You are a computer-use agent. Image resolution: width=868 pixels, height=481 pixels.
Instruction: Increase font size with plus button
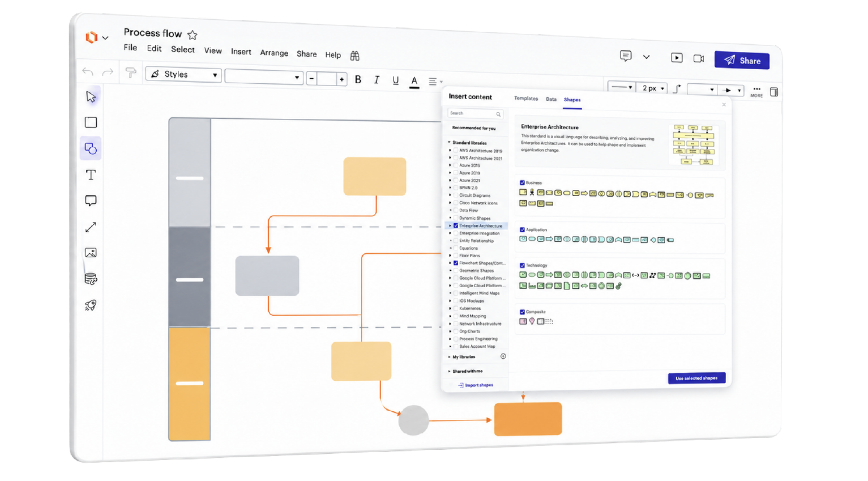tap(341, 80)
